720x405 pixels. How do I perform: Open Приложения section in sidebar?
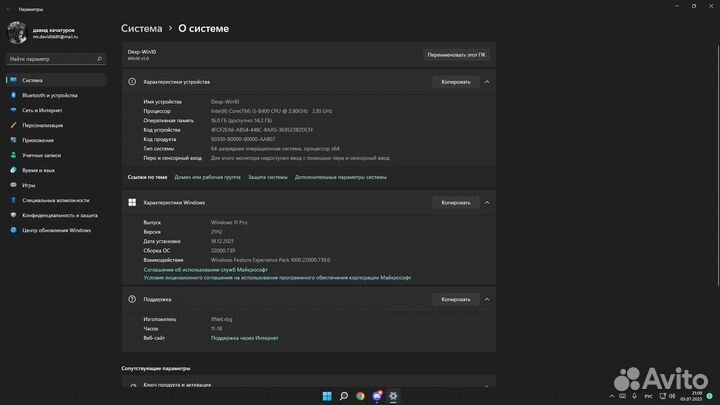click(x=38, y=140)
